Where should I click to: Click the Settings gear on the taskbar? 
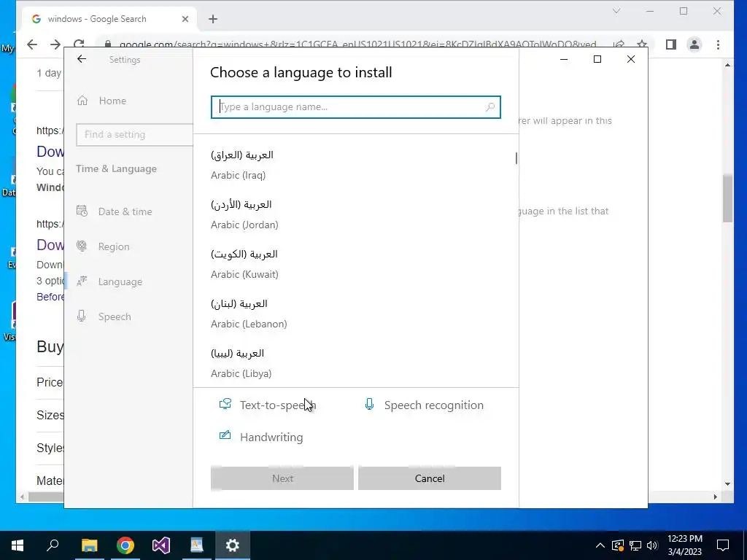(x=233, y=545)
